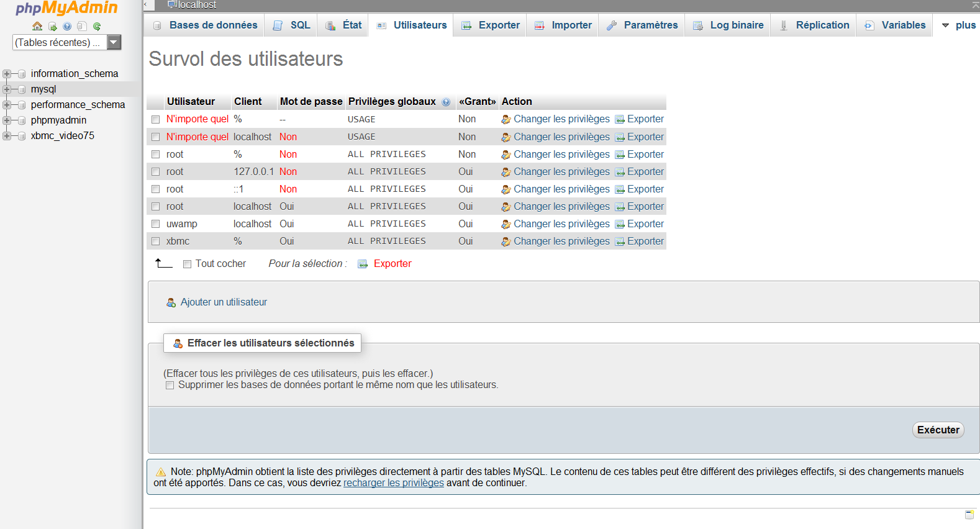
Task: Open the Paramètres tab
Action: tap(642, 25)
